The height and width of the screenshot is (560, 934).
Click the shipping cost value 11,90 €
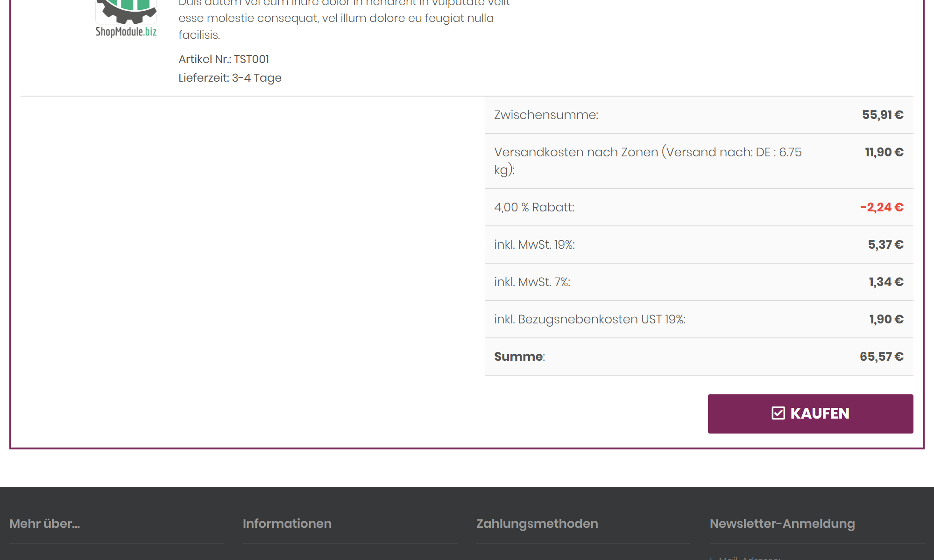(x=884, y=152)
